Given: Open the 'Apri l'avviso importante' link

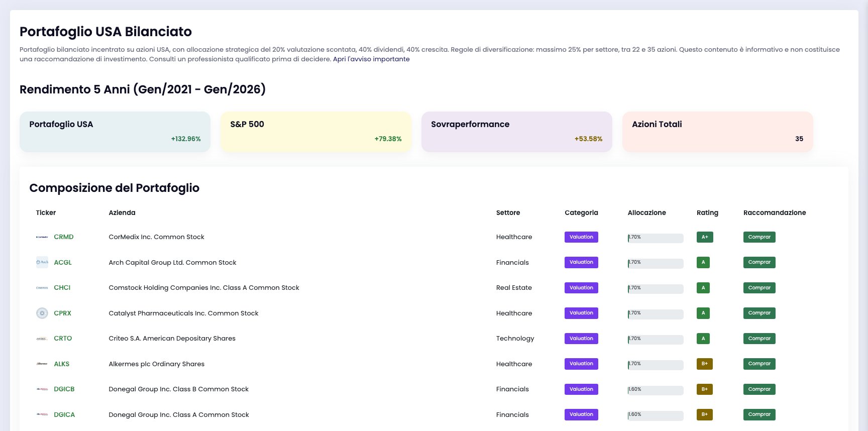Looking at the screenshot, I should coord(371,59).
